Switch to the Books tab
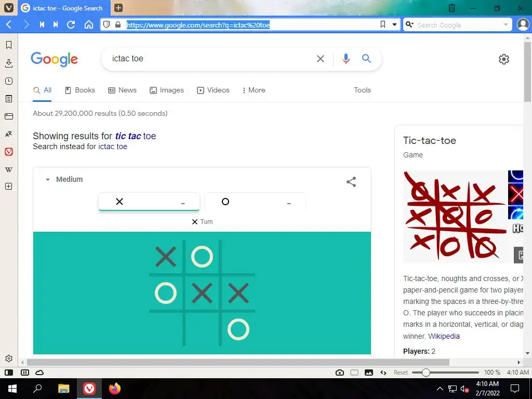532x399 pixels. [x=80, y=90]
